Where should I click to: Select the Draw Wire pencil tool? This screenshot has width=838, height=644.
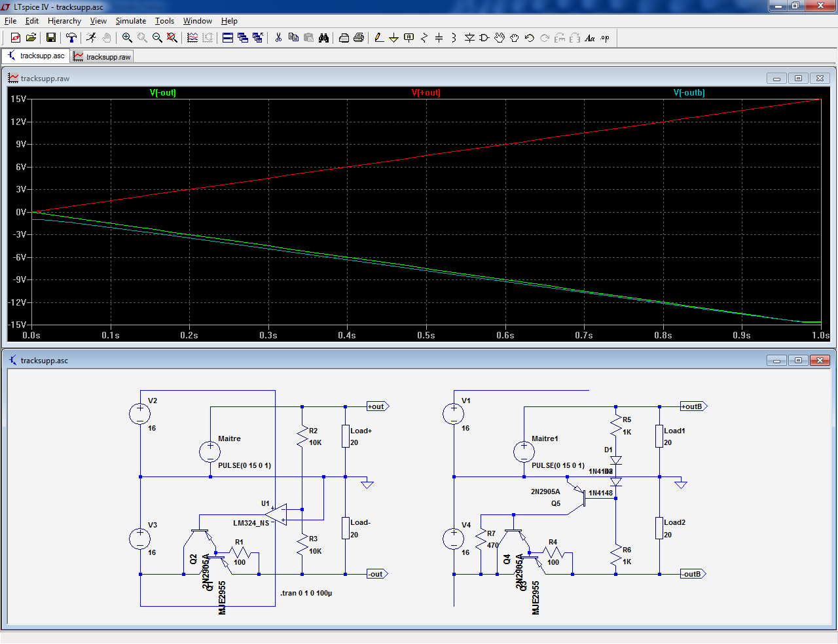[379, 38]
